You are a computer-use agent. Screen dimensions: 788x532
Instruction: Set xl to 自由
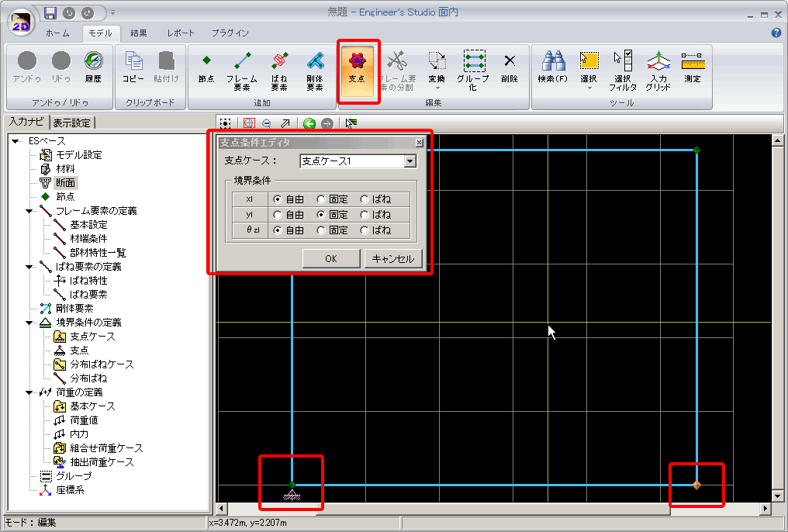point(277,199)
